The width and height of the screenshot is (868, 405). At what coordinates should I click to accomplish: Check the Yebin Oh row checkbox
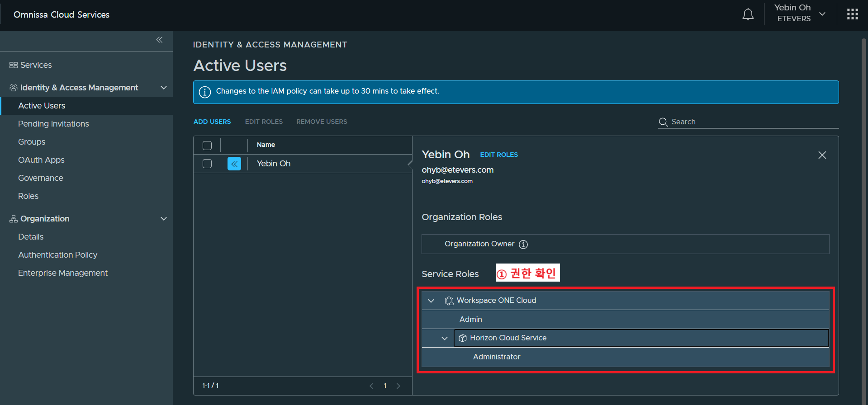tap(207, 164)
